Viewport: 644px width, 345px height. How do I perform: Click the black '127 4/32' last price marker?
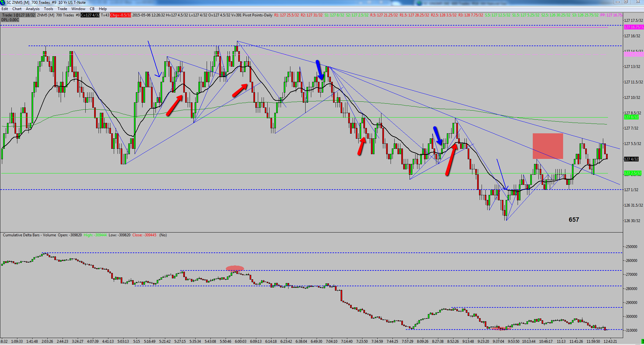[632, 159]
